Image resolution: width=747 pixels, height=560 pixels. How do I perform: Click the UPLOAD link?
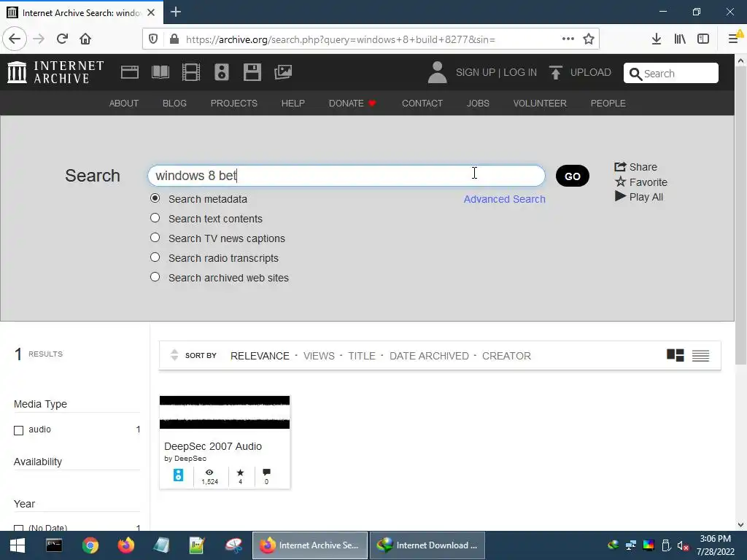pos(591,72)
